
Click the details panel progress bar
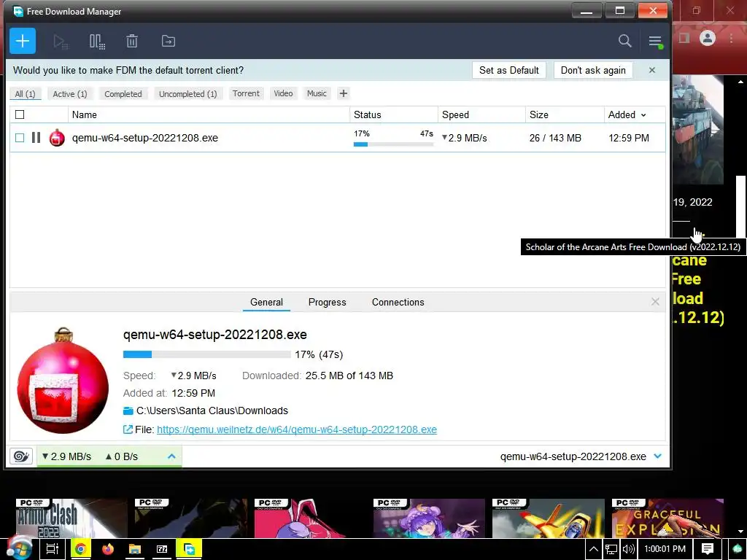coord(206,354)
